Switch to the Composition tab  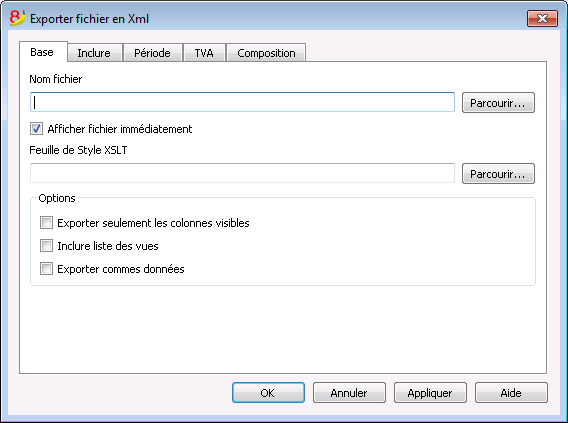tap(266, 53)
